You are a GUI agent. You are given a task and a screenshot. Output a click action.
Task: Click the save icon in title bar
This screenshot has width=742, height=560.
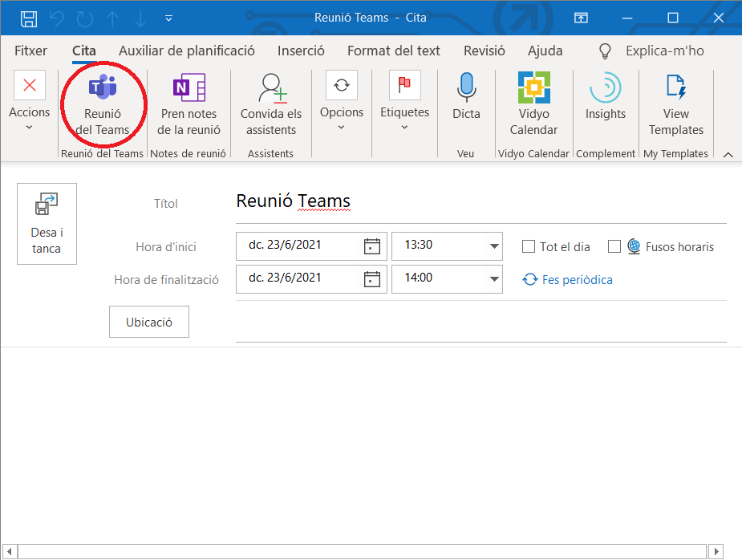point(28,18)
